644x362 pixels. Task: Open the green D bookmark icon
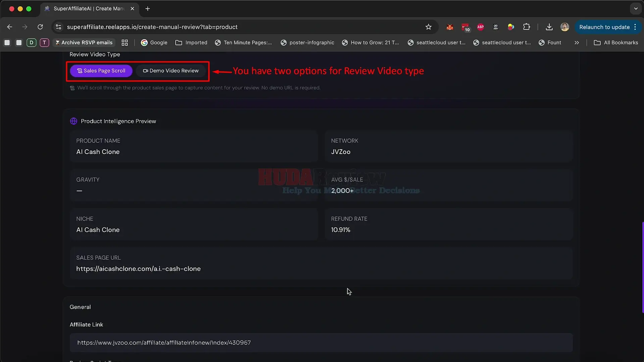pos(31,43)
